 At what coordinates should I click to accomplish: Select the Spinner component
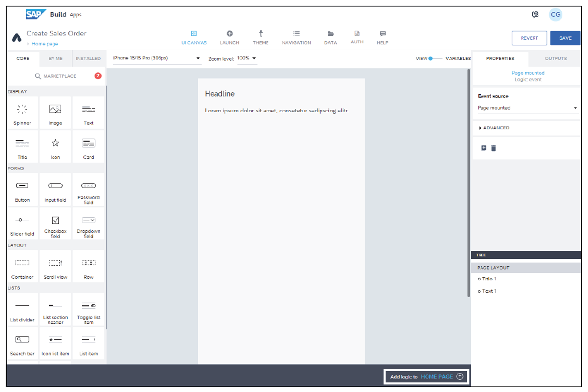click(x=22, y=112)
